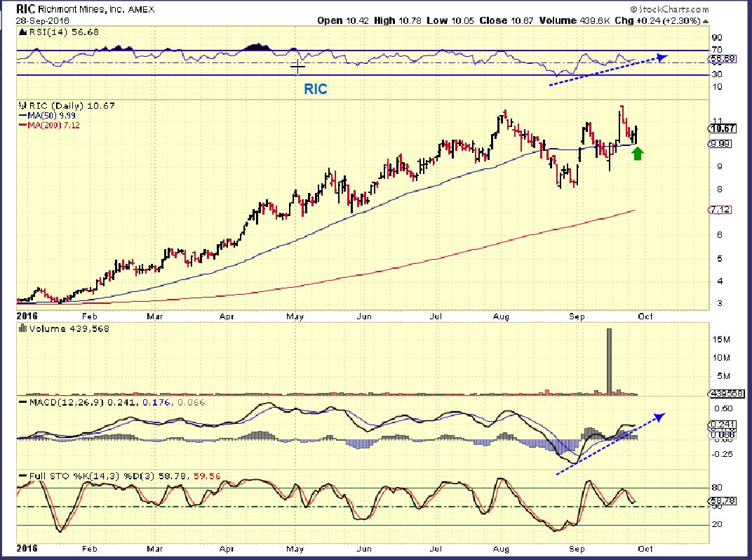This screenshot has width=752, height=560.
Task: Click the 30 RSI axis label
Action: pyautogui.click(x=717, y=74)
